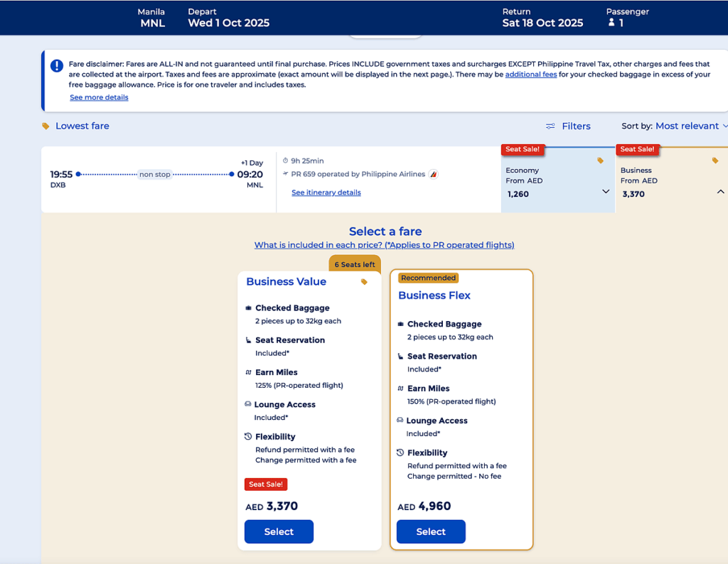The height and width of the screenshot is (564, 728).
Task: Click the passenger person icon
Action: point(611,23)
